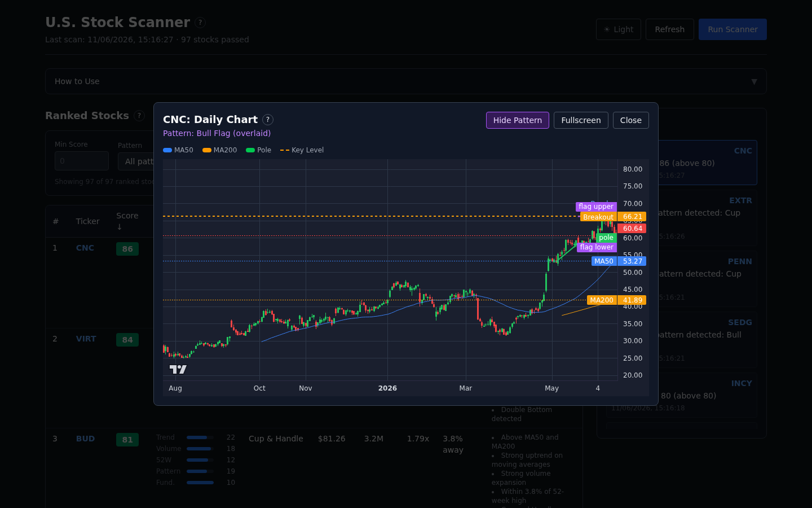This screenshot has width=812, height=508.
Task: Click the 2026 time axis label
Action: pyautogui.click(x=387, y=388)
